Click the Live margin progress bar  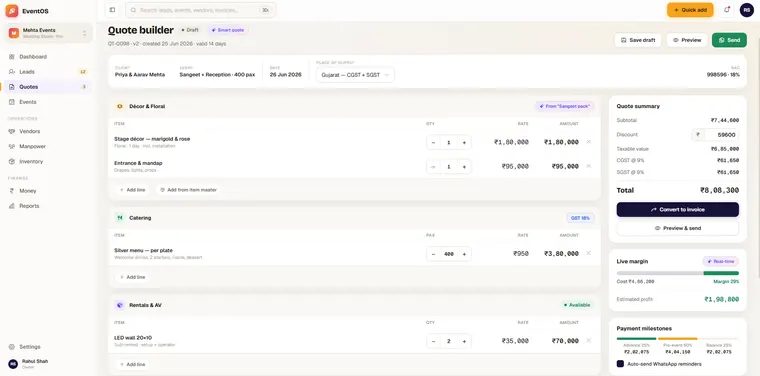pyautogui.click(x=678, y=273)
